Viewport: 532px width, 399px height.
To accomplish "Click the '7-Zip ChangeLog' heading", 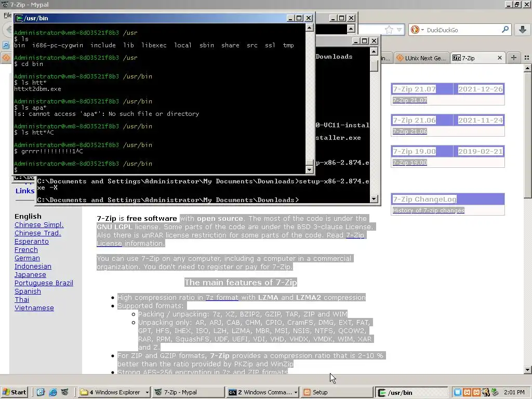I will (424, 199).
